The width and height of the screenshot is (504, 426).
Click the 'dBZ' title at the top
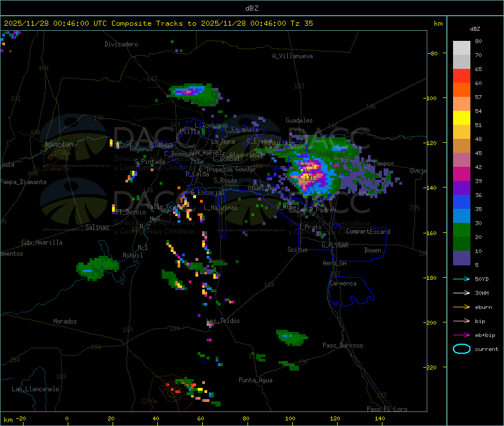click(251, 8)
